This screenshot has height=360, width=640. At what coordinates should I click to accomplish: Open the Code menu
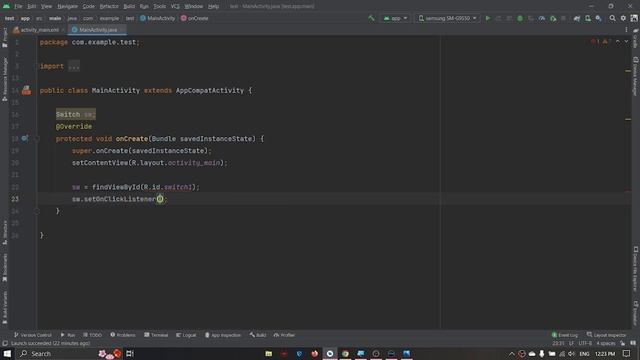pos(89,7)
